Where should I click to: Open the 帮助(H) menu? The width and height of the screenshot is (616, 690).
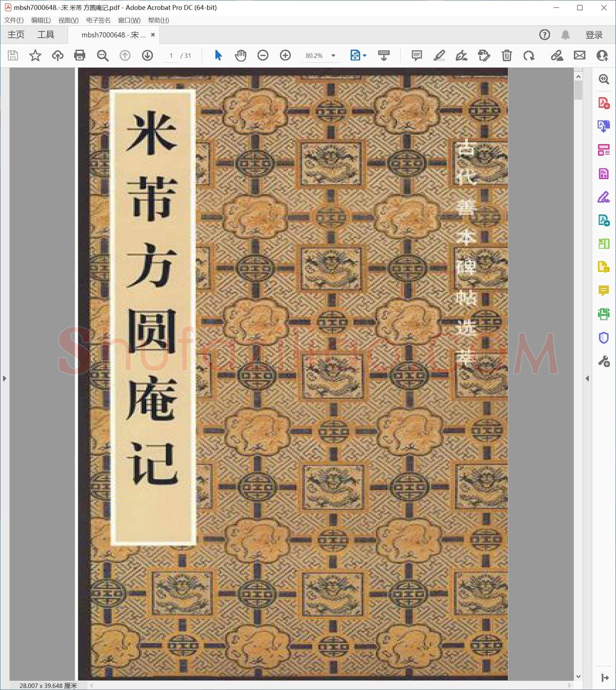[158, 20]
